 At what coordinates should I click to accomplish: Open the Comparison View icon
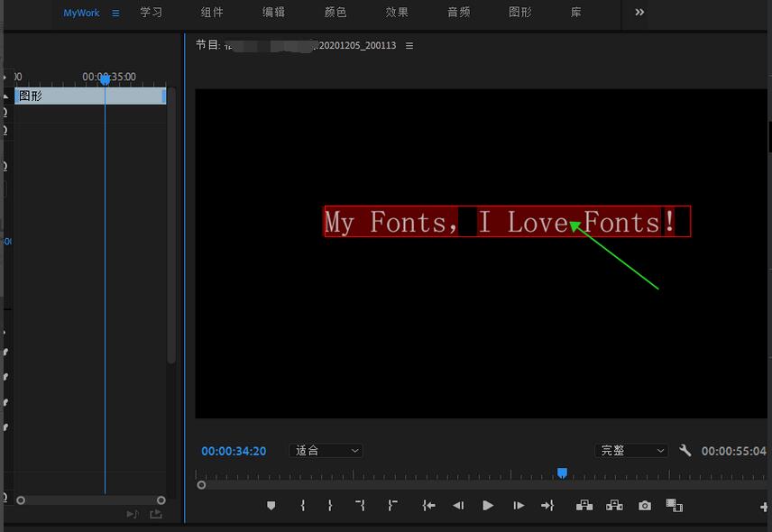[x=675, y=506]
